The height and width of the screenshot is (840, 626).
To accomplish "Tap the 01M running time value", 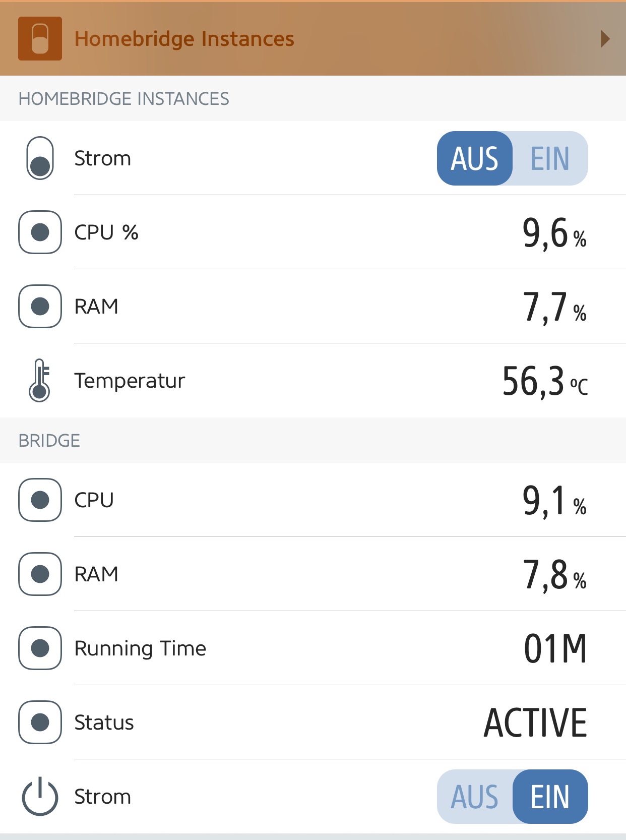I will click(x=555, y=648).
